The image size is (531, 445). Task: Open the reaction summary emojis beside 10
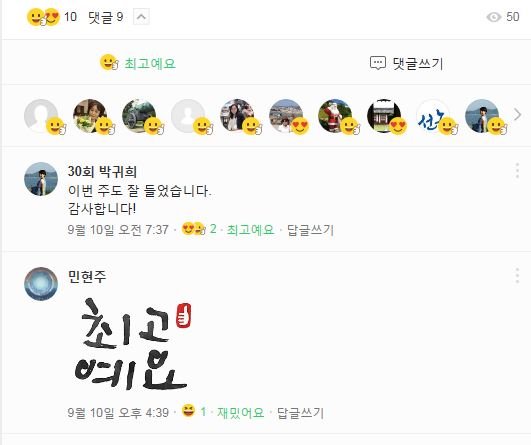tap(43, 17)
